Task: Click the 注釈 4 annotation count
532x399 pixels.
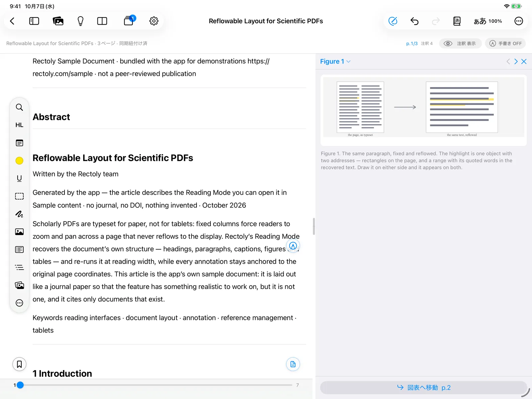Action: [x=427, y=44]
